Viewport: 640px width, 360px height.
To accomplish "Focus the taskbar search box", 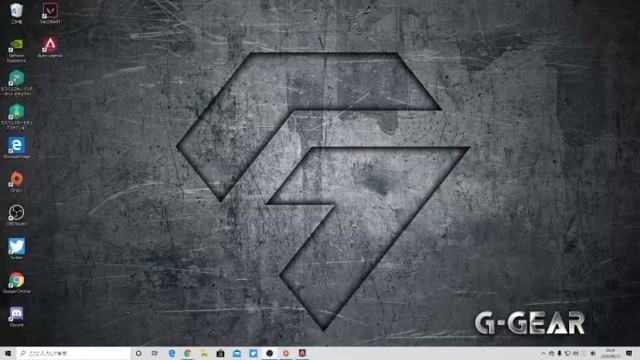I will (x=73, y=353).
